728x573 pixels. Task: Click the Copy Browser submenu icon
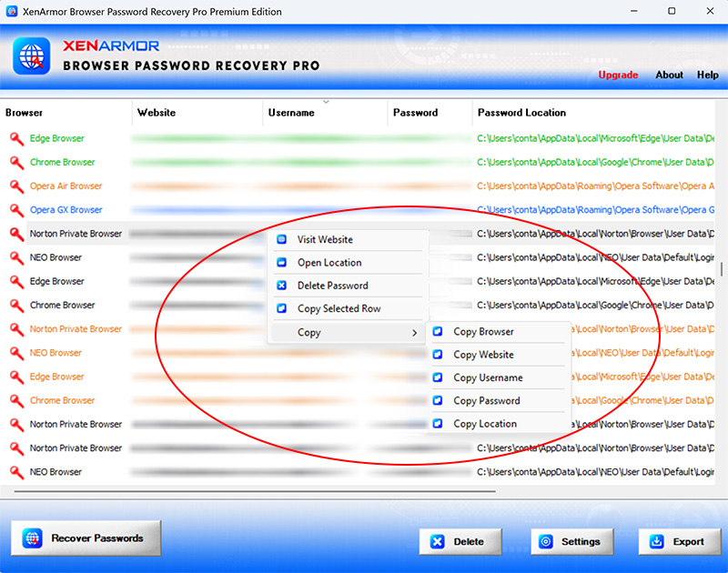pos(438,332)
